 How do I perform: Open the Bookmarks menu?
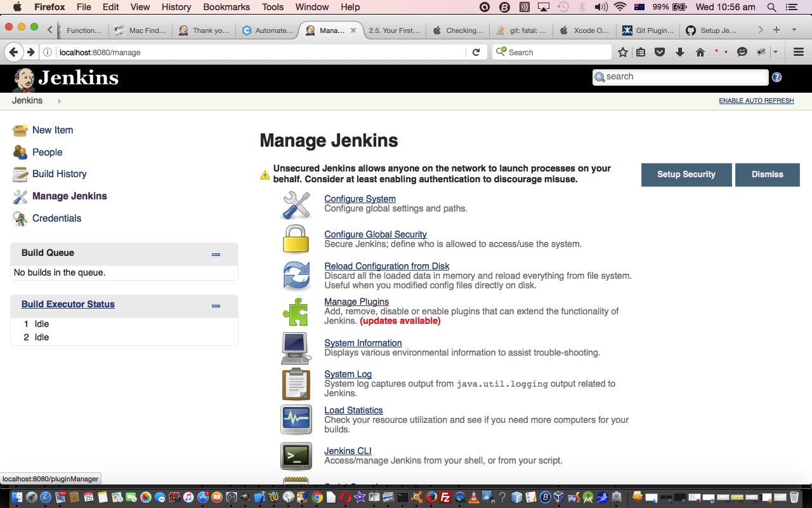pos(227,7)
